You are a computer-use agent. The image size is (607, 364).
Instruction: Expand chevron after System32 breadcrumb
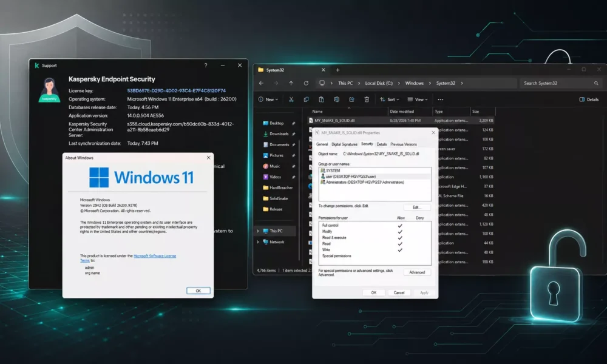tap(462, 83)
